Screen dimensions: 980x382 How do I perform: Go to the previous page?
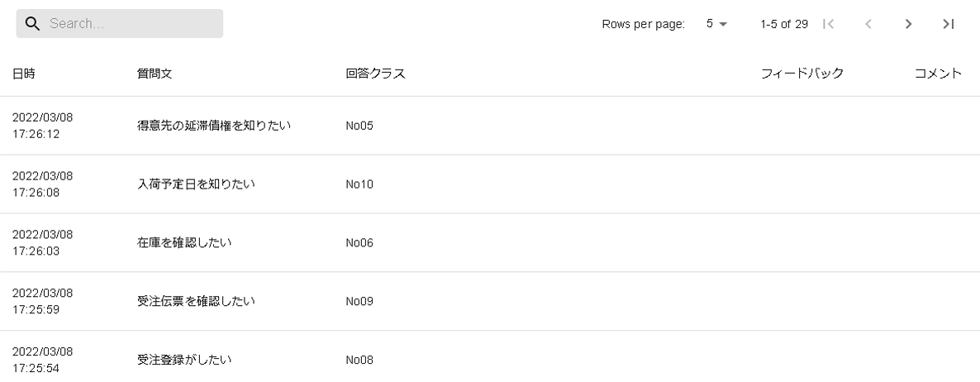coord(868,24)
